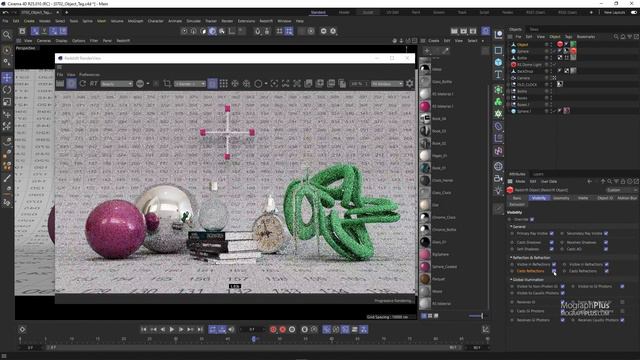Switch to the Visibility tab
The image size is (640, 360).
(x=539, y=198)
